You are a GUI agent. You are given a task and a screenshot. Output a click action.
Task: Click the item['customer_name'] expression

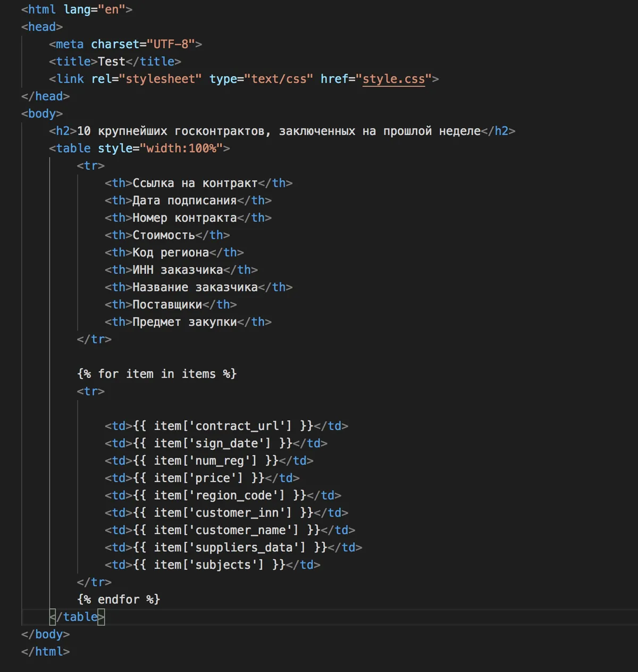point(226,530)
